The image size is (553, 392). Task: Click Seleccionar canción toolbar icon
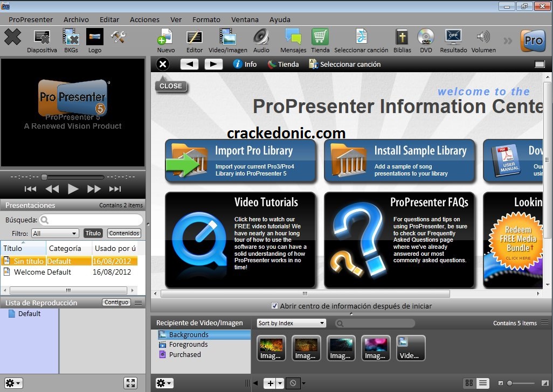361,41
